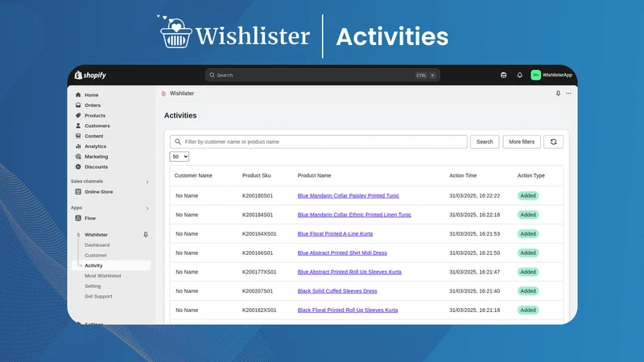Refresh the activities list
The image size is (644, 362).
click(x=553, y=142)
